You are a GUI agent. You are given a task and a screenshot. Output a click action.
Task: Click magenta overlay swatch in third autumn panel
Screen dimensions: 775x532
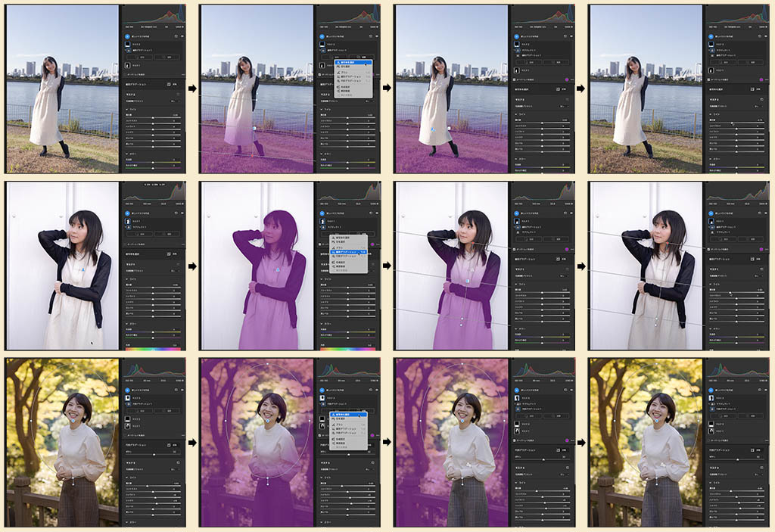click(x=567, y=440)
